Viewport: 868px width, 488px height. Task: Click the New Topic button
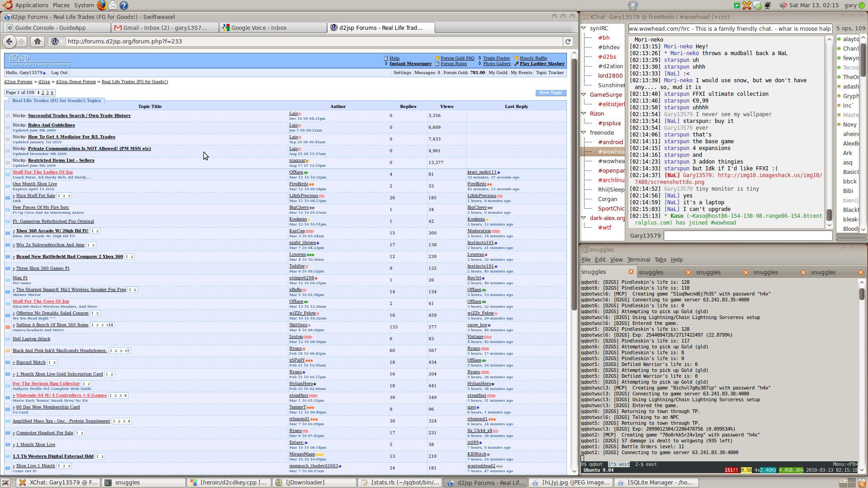tap(550, 93)
